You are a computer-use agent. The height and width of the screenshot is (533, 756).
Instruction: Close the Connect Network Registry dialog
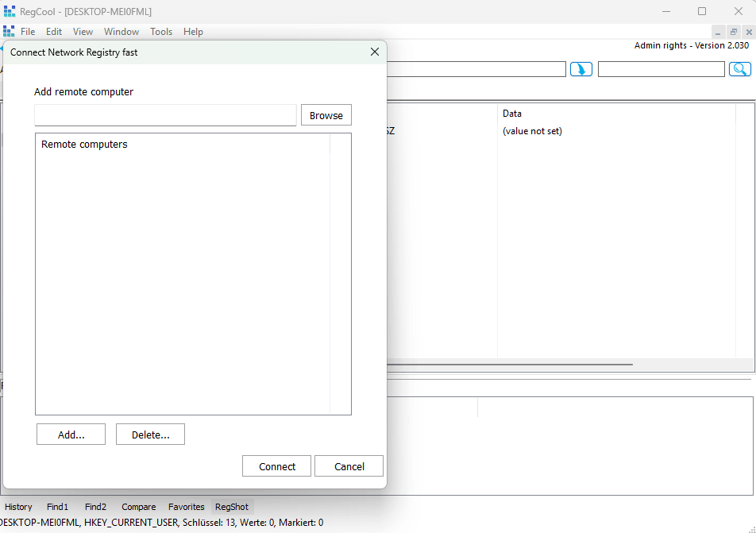[375, 52]
